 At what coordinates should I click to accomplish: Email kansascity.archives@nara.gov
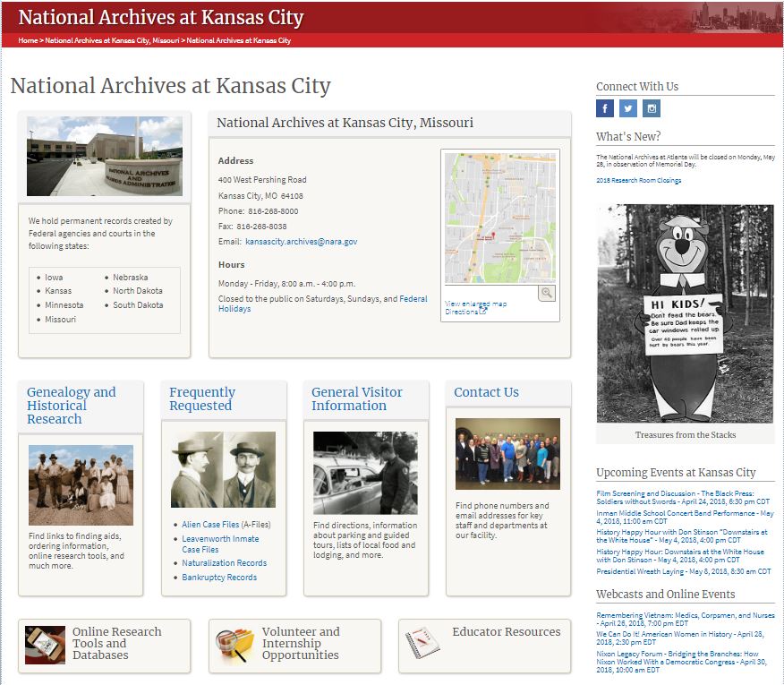301,242
